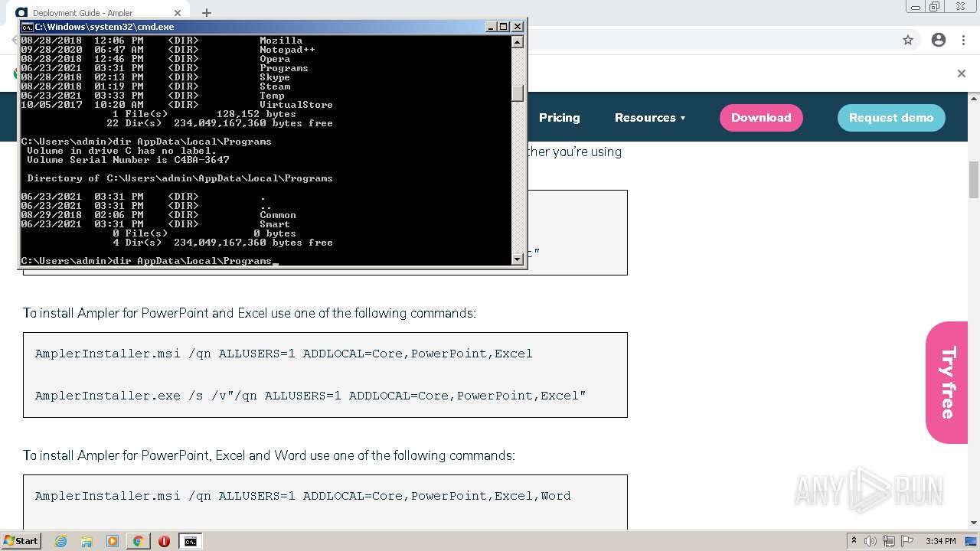The height and width of the screenshot is (551, 980).
Task: Open Internet Explorer from the taskbar
Action: (60, 541)
